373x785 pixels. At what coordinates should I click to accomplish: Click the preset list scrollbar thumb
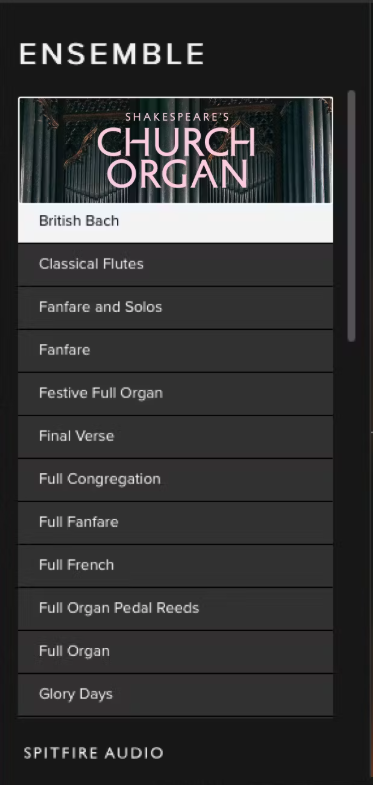pos(351,216)
